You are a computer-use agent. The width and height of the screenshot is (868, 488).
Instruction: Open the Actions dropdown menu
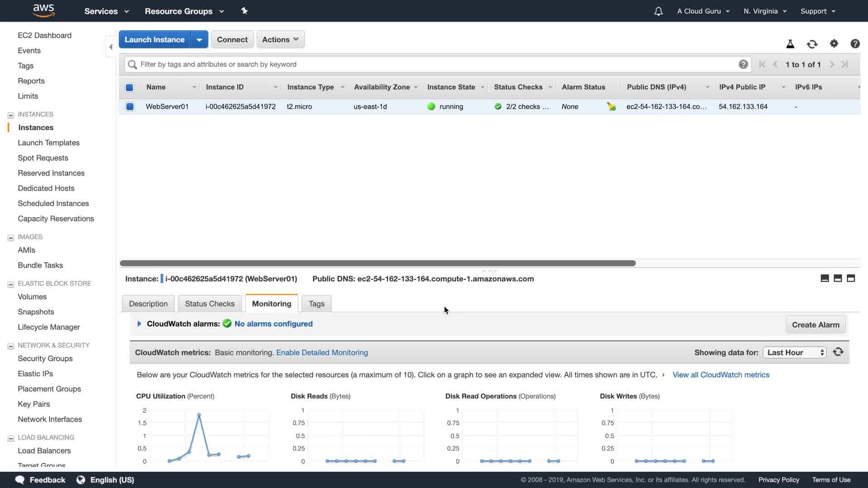click(280, 40)
